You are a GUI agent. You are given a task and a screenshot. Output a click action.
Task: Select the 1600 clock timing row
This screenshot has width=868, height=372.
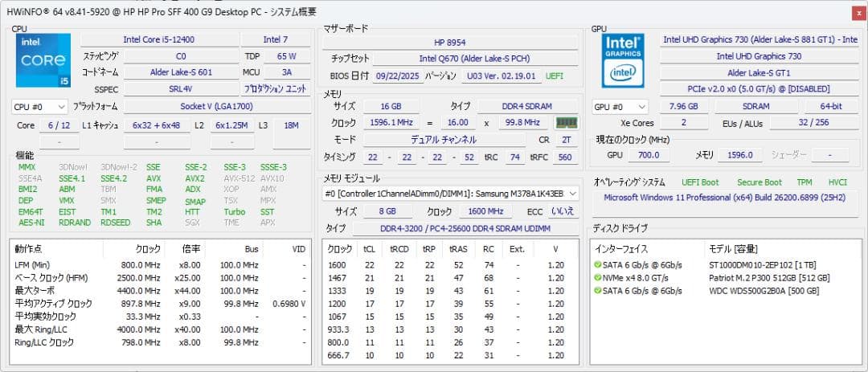pos(450,265)
